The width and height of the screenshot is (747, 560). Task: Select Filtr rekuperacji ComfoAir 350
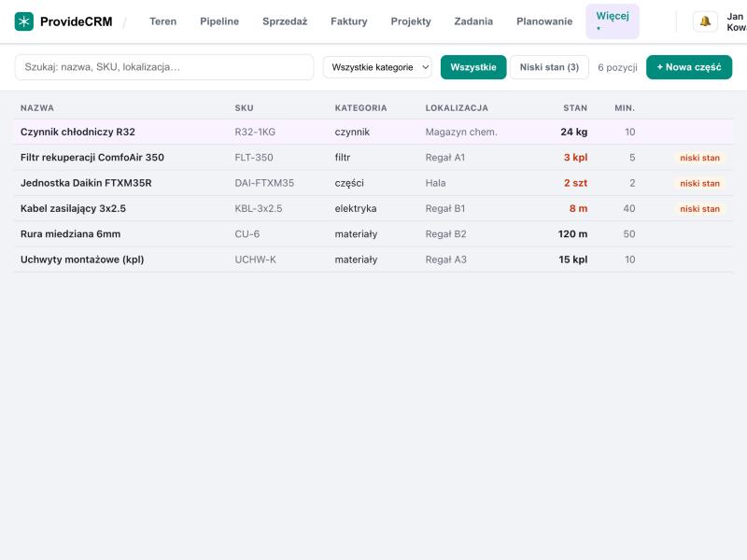point(373,158)
